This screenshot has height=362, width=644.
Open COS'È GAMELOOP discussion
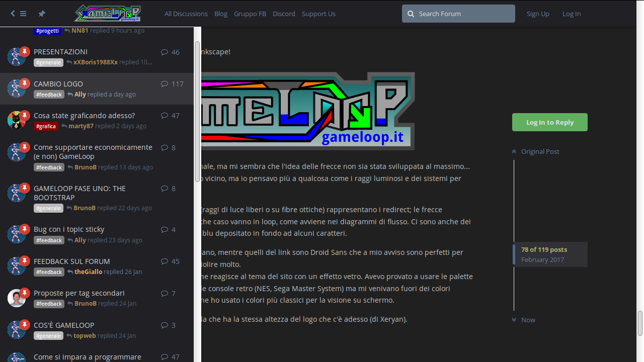64,325
